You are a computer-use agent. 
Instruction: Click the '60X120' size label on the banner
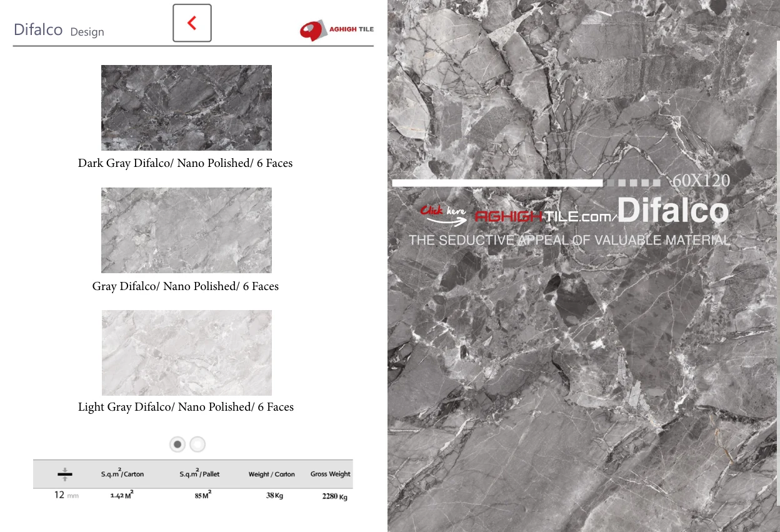[701, 181]
